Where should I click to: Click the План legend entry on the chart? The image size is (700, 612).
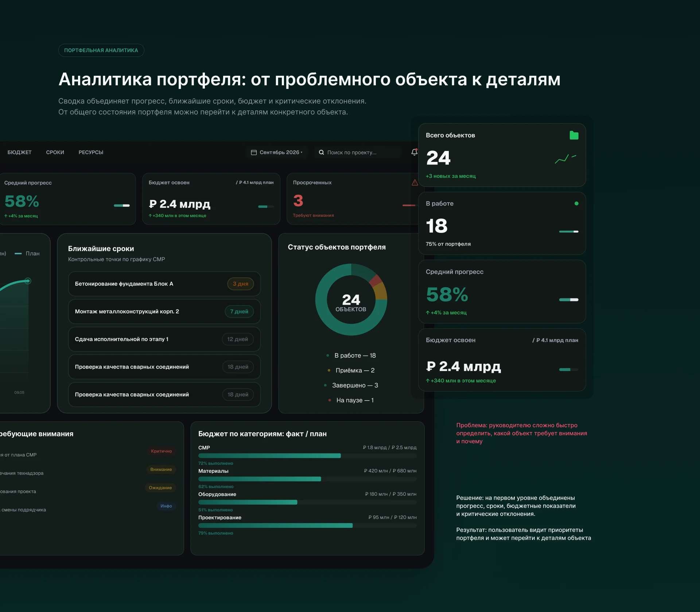(x=27, y=253)
